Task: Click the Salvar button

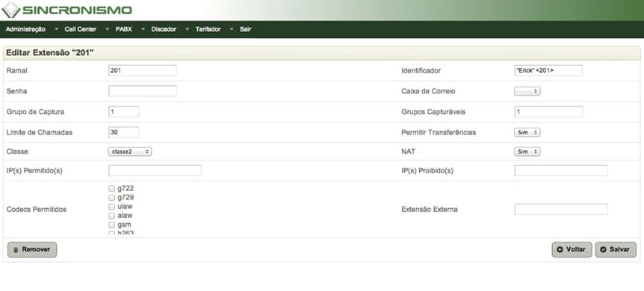Action: coord(616,249)
